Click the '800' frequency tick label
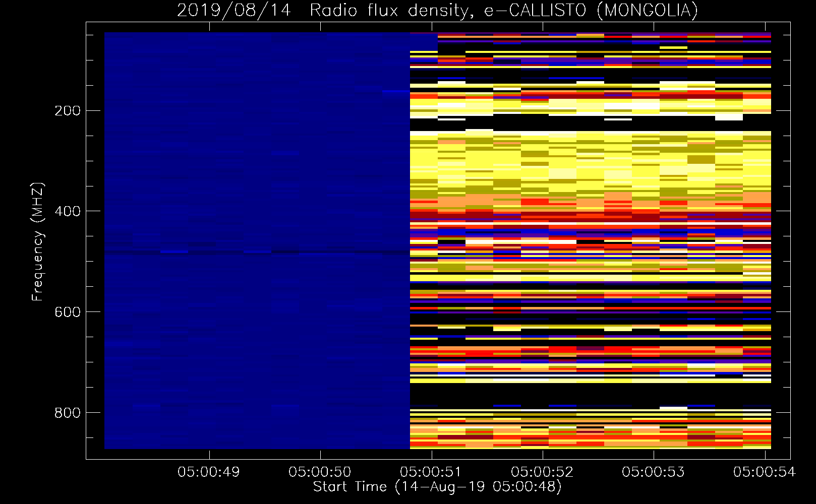The height and width of the screenshot is (504, 816). 68,413
